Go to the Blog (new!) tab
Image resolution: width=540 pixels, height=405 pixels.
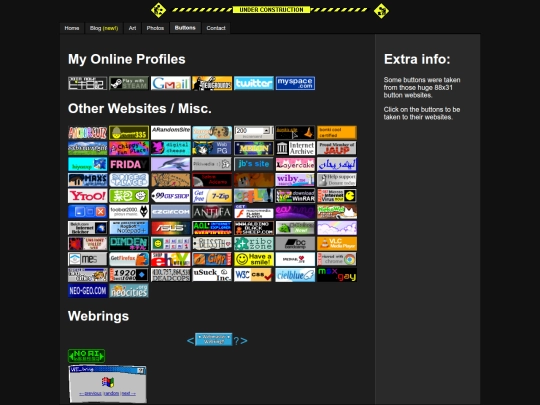click(x=104, y=28)
